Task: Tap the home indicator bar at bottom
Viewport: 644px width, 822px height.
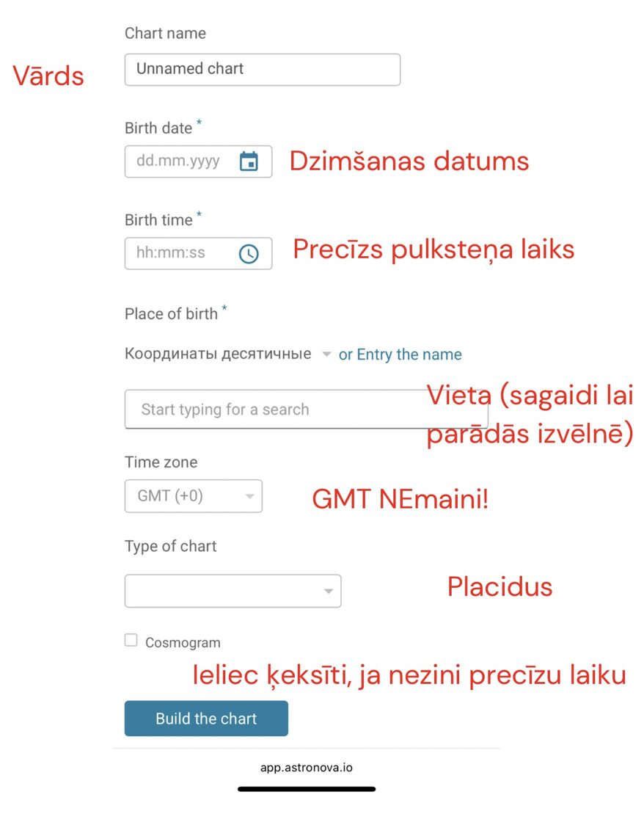Action: [307, 789]
